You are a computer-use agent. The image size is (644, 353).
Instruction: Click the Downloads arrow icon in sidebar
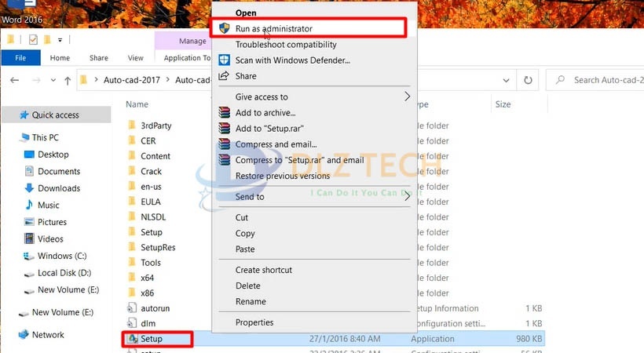click(29, 188)
